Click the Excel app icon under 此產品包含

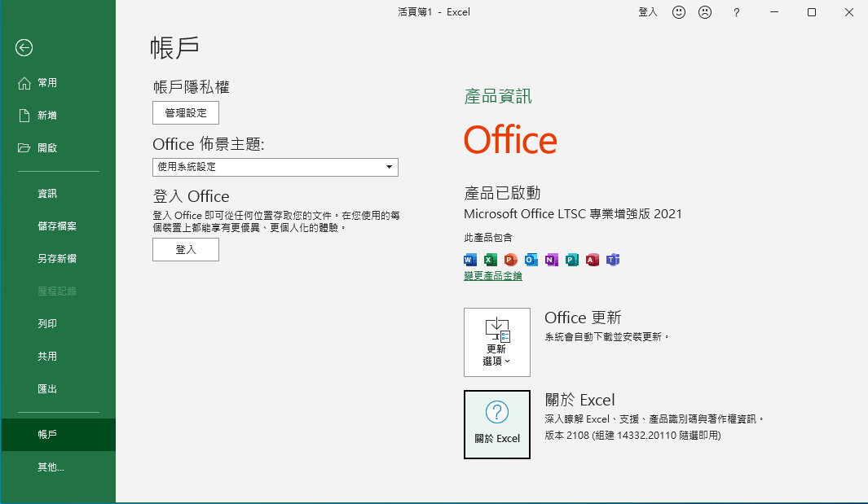pyautogui.click(x=491, y=260)
